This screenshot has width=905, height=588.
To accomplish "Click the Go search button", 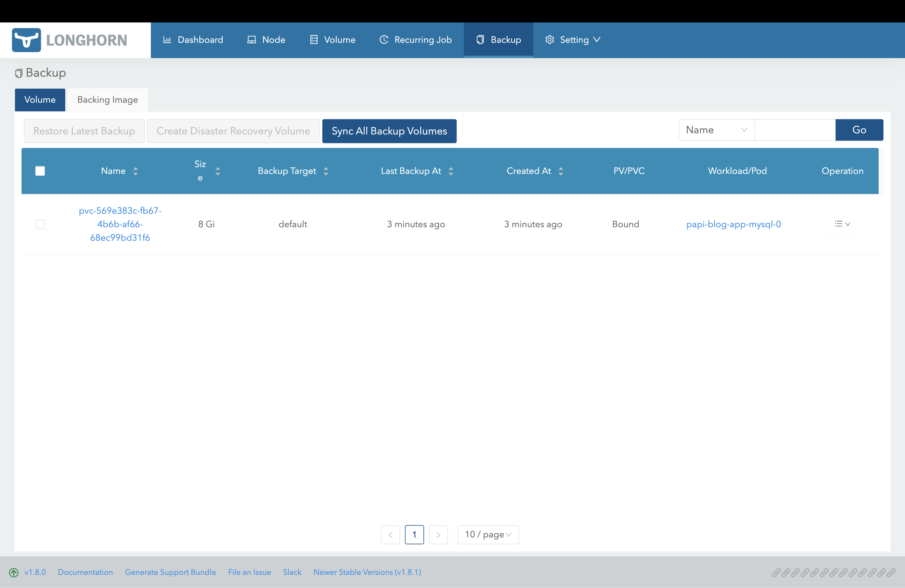I will 859,130.
